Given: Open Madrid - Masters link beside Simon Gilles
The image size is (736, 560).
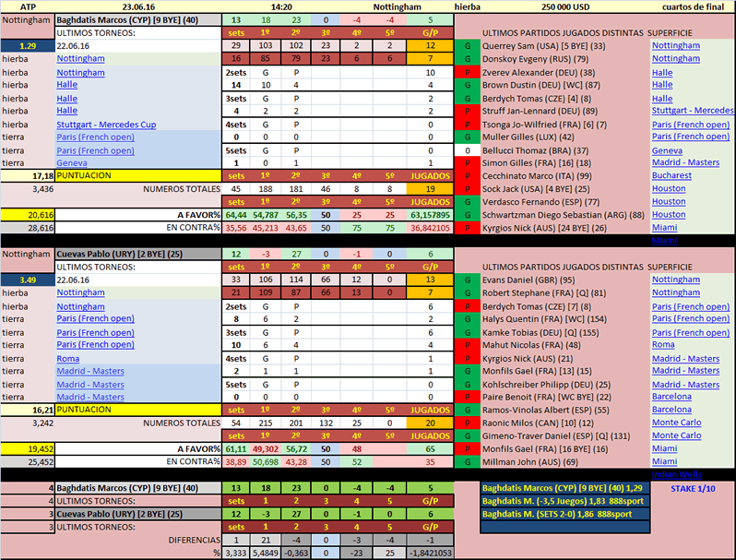Looking at the screenshot, I should point(685,162).
